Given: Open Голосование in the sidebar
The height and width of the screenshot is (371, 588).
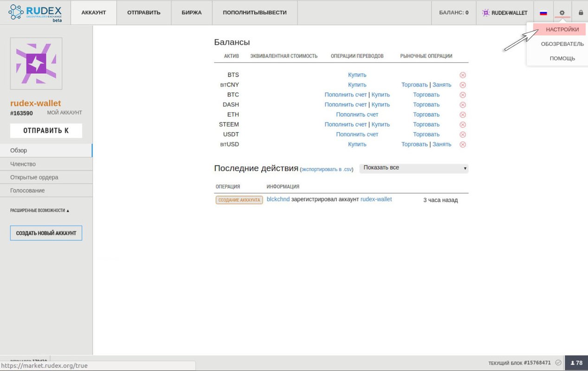Looking at the screenshot, I should click(x=46, y=191).
